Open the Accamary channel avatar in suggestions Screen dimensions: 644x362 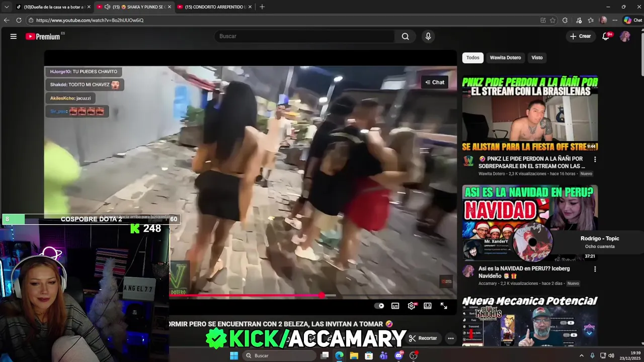pos(468,271)
